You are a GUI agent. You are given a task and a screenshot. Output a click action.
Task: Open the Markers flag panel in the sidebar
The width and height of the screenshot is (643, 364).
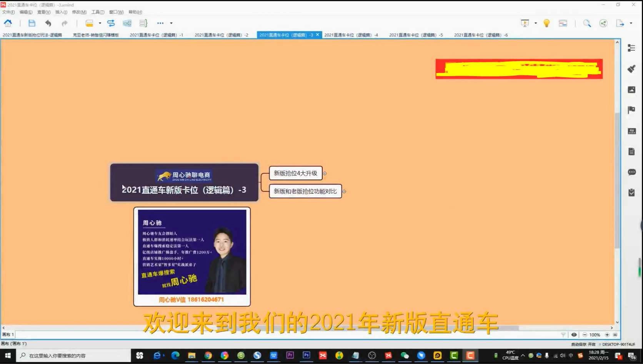point(631,110)
